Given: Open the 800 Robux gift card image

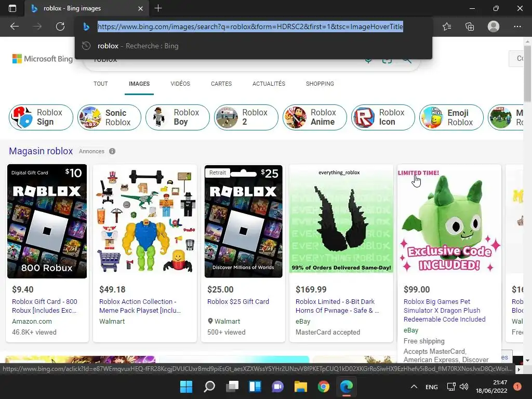Looking at the screenshot, I should click(47, 221).
